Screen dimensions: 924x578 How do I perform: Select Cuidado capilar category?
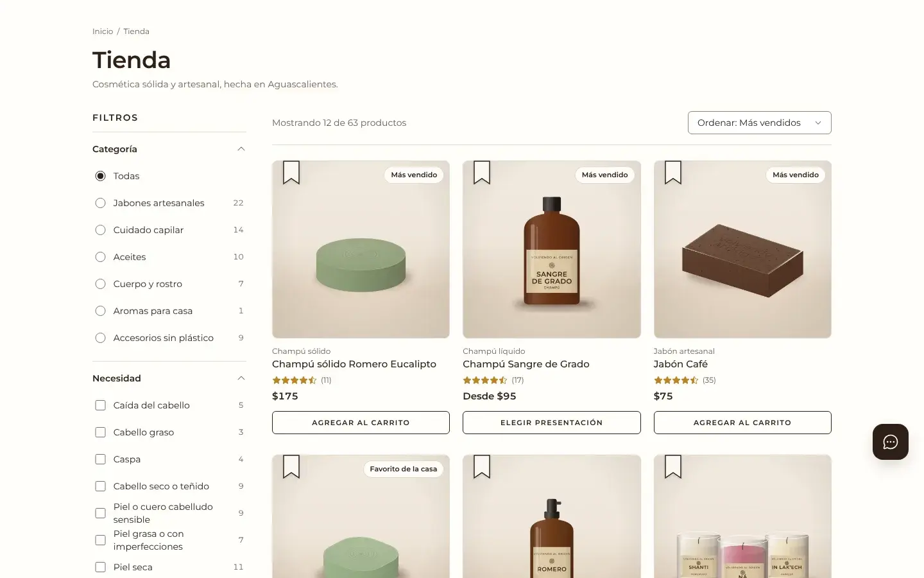click(100, 230)
